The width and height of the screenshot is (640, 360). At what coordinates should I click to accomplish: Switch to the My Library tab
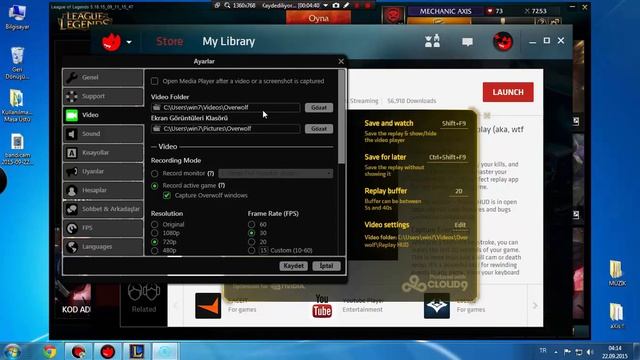[x=229, y=41]
